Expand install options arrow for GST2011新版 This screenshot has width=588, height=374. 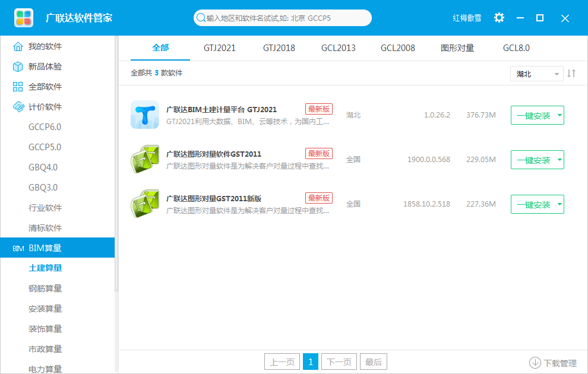(559, 204)
